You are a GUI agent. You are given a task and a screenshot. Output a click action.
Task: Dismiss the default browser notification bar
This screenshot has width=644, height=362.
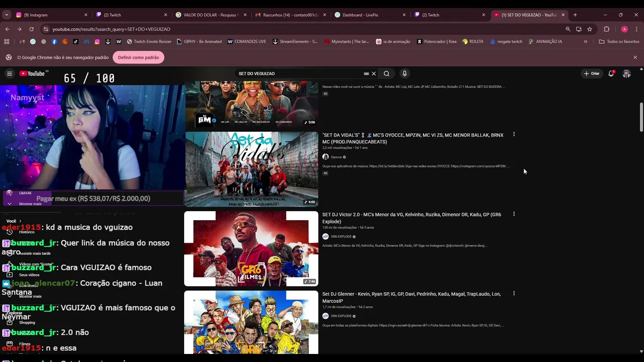(x=635, y=57)
